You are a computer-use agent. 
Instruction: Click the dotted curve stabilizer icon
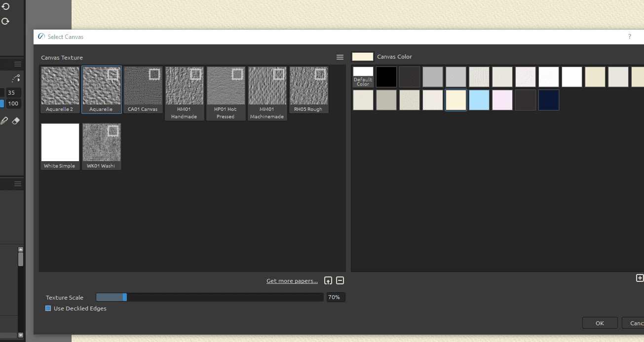click(15, 78)
